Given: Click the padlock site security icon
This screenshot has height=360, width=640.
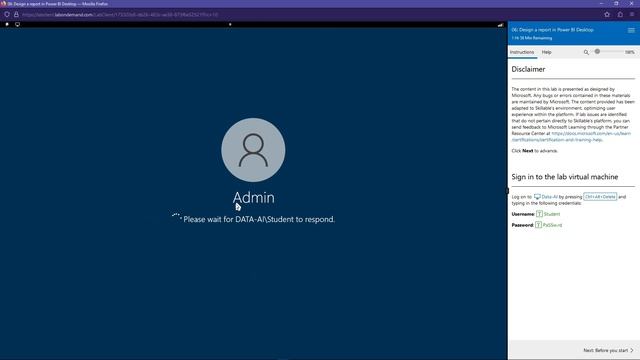Looking at the screenshot, I should 16,14.
